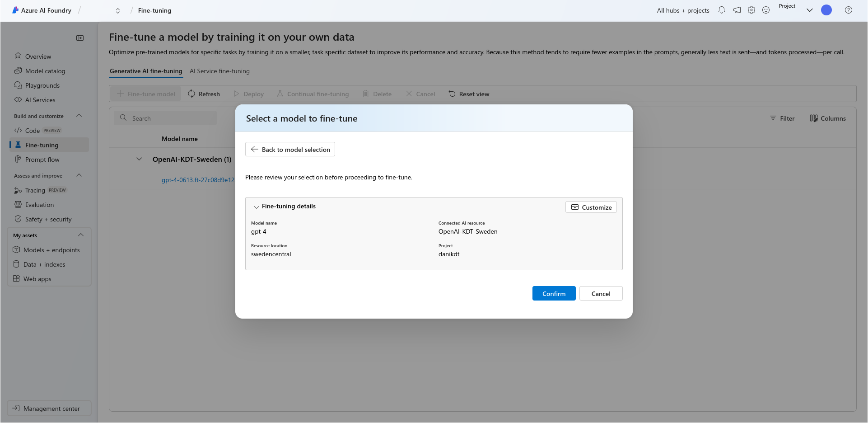Open the Project dropdown chevron

tap(810, 10)
